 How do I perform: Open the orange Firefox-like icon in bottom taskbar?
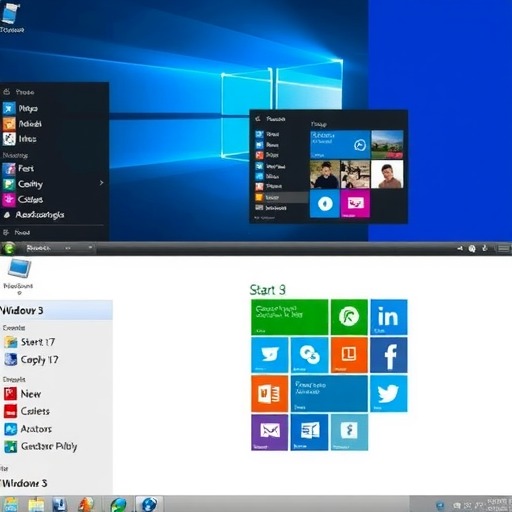click(86, 505)
